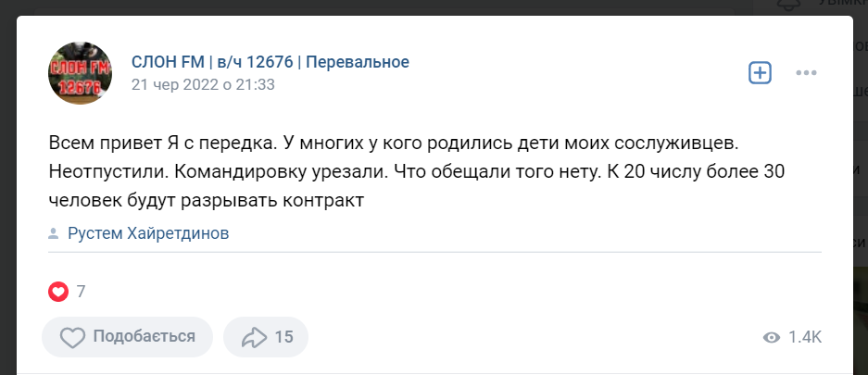Click the bell notification icon behind the popup
868x375 pixels.
[789, 5]
